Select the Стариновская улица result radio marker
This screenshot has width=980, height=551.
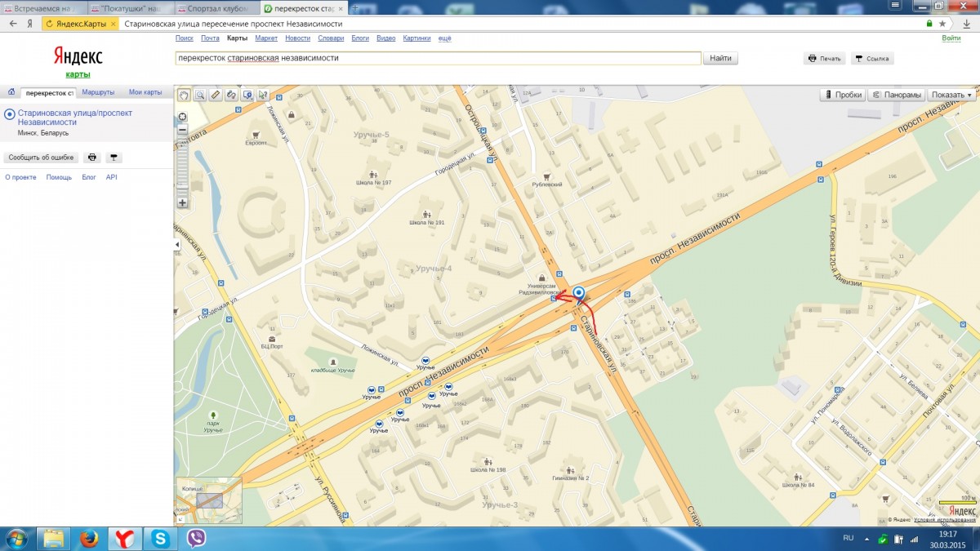click(10, 114)
